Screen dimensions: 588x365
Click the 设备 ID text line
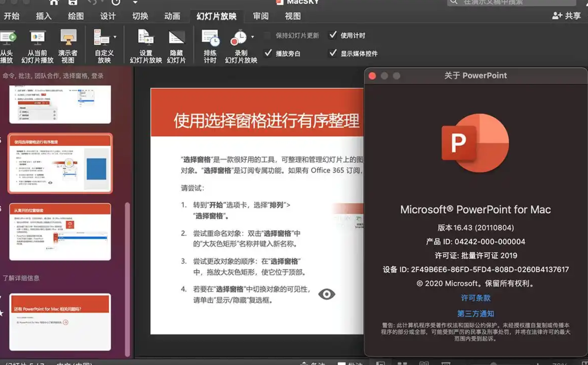475,269
